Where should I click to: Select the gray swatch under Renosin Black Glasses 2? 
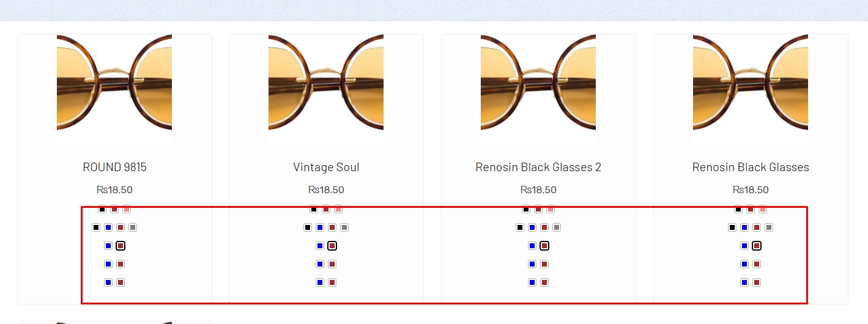coord(557,227)
